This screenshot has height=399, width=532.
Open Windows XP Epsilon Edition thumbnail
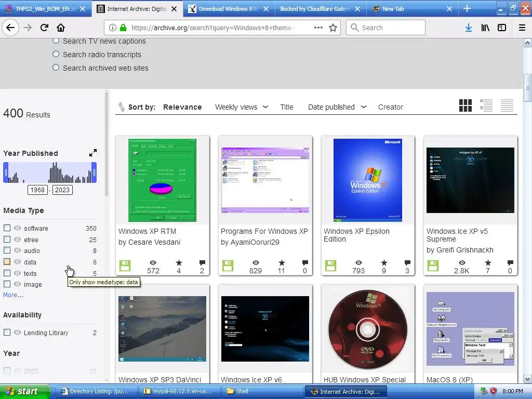coord(368,180)
